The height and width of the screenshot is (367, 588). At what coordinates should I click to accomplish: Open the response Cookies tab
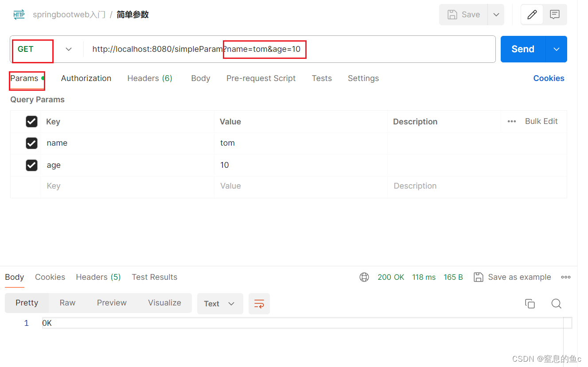pos(50,277)
